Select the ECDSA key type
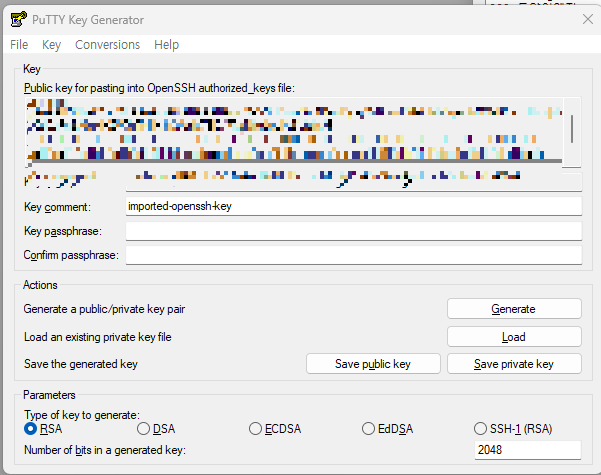 275,429
